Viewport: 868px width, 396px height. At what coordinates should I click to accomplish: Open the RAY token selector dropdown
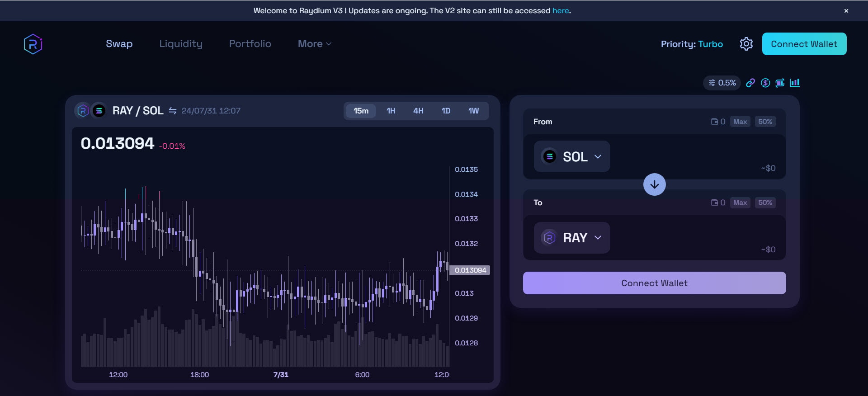[x=572, y=238]
